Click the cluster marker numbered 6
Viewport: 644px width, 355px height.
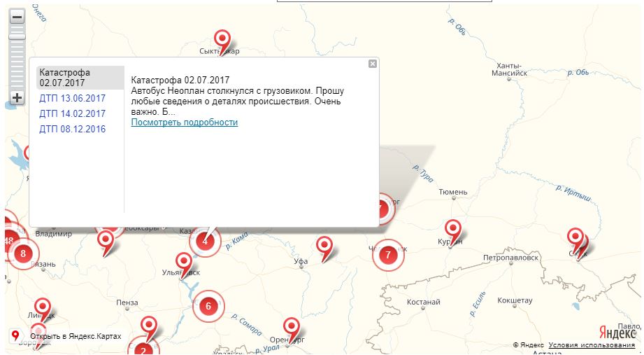pyautogui.click(x=208, y=306)
